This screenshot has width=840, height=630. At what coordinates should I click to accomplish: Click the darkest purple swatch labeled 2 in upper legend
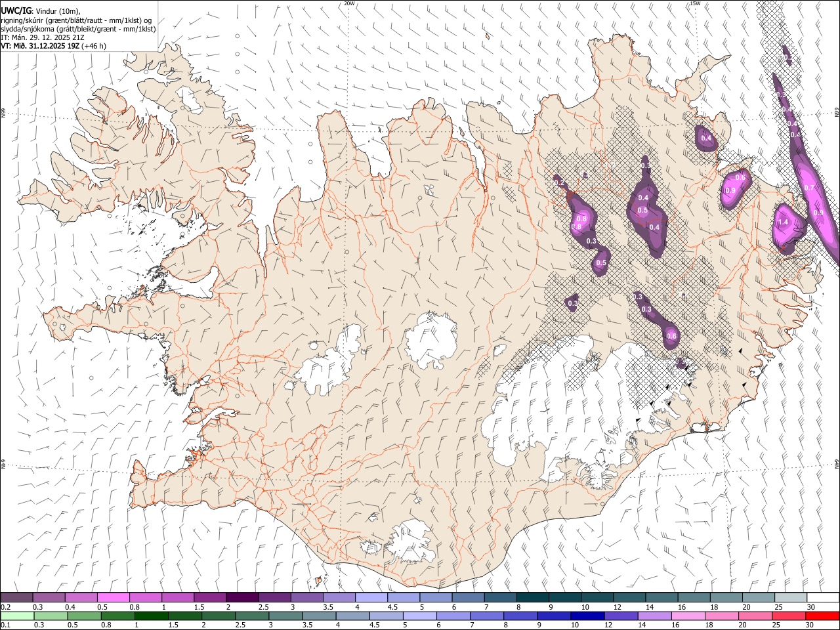242,597
